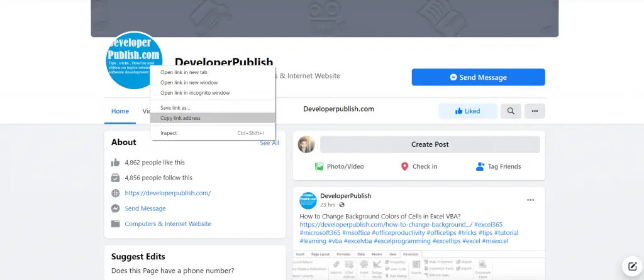Click the category folder icon in About
This screenshot has height=280, width=644.
pyautogui.click(x=116, y=224)
